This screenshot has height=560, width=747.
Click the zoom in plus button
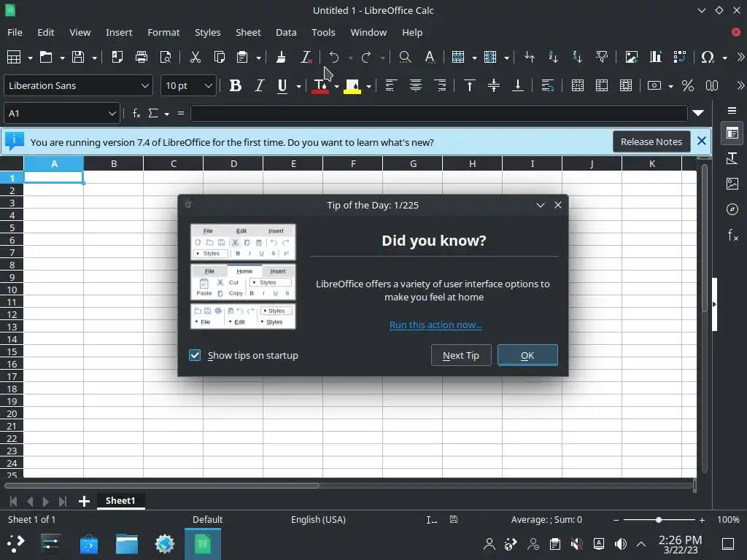click(702, 520)
